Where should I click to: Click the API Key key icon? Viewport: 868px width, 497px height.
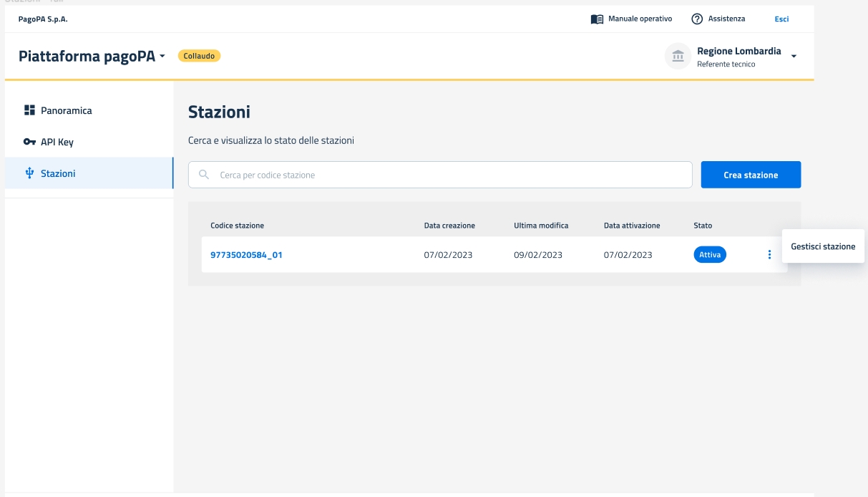coord(29,142)
